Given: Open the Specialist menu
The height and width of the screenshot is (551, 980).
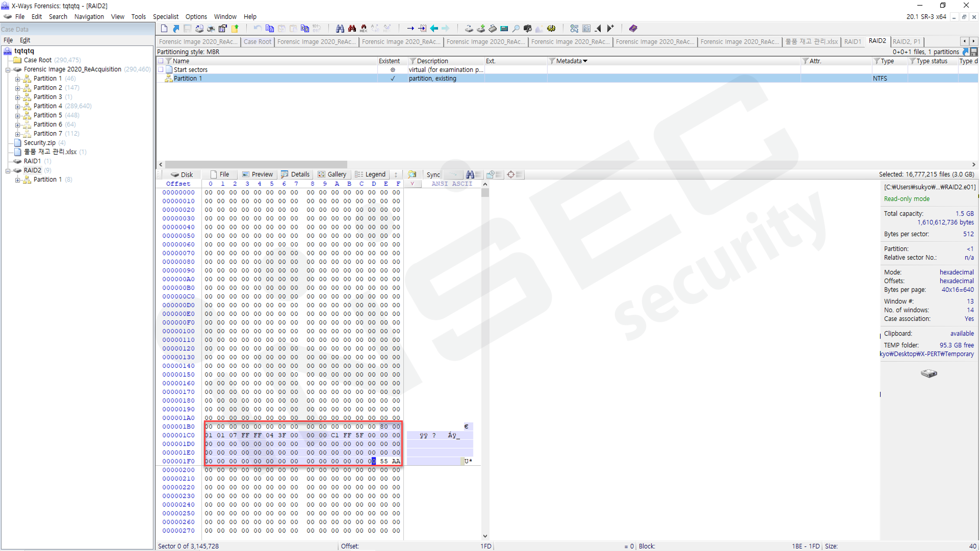Looking at the screenshot, I should (165, 17).
